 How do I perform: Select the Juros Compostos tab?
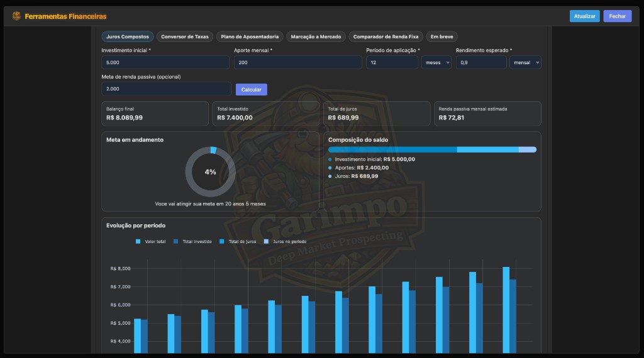[127, 36]
